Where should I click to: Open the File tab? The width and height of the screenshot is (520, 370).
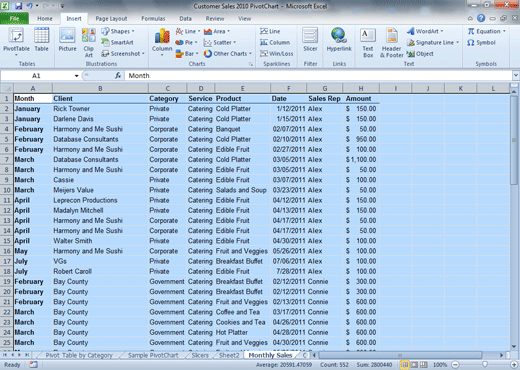coord(14,18)
